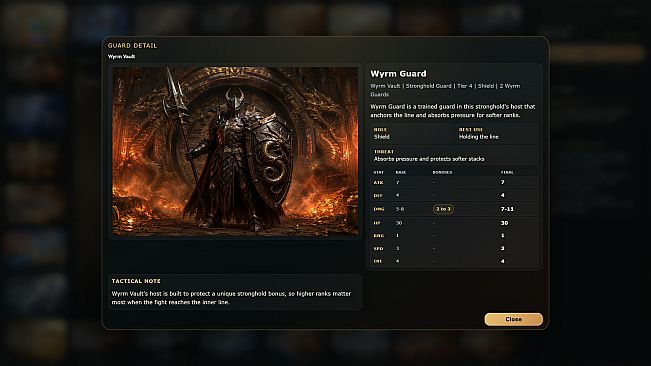
Task: Click the tactical note paragraph about Wyrm Vault's host
Action: 231,298
